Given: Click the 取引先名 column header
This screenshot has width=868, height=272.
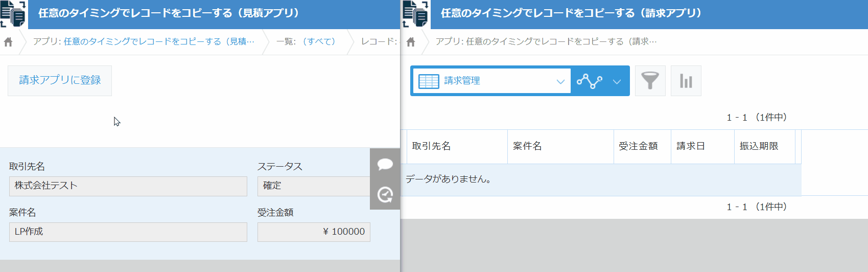Looking at the screenshot, I should tap(431, 146).
